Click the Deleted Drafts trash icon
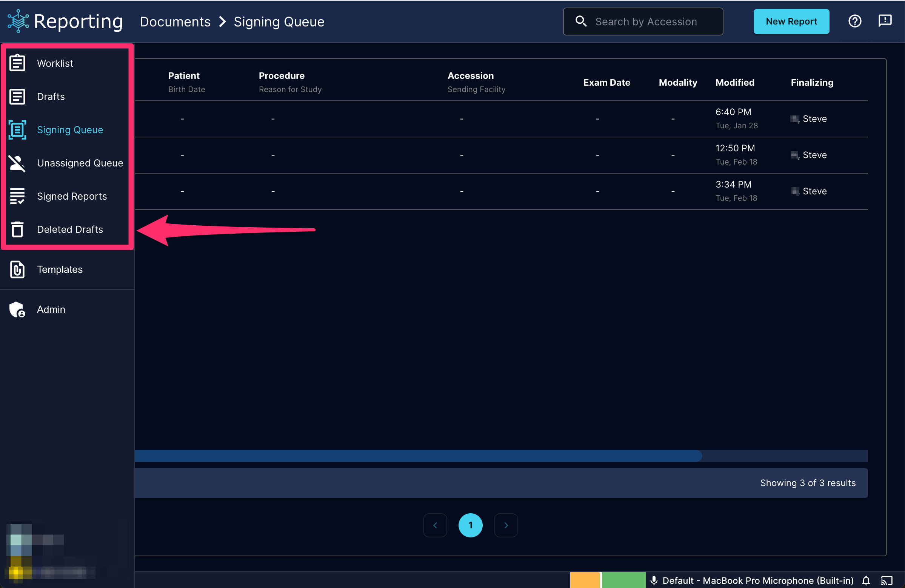 click(x=17, y=229)
